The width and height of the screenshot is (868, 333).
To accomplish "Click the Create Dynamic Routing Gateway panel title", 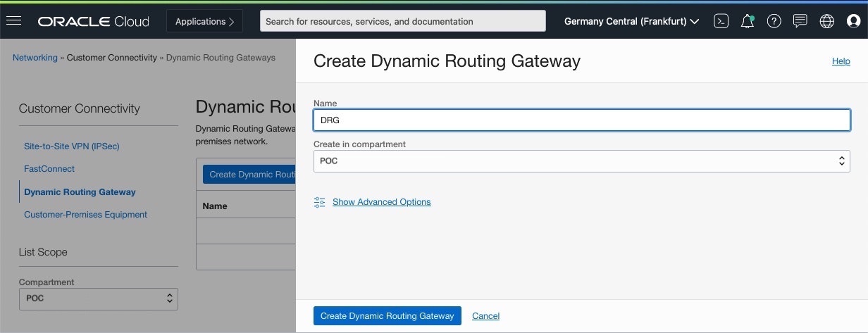I will click(x=447, y=61).
